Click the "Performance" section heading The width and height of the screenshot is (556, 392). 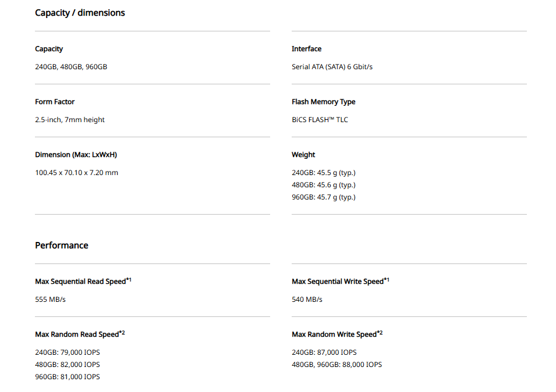(62, 245)
